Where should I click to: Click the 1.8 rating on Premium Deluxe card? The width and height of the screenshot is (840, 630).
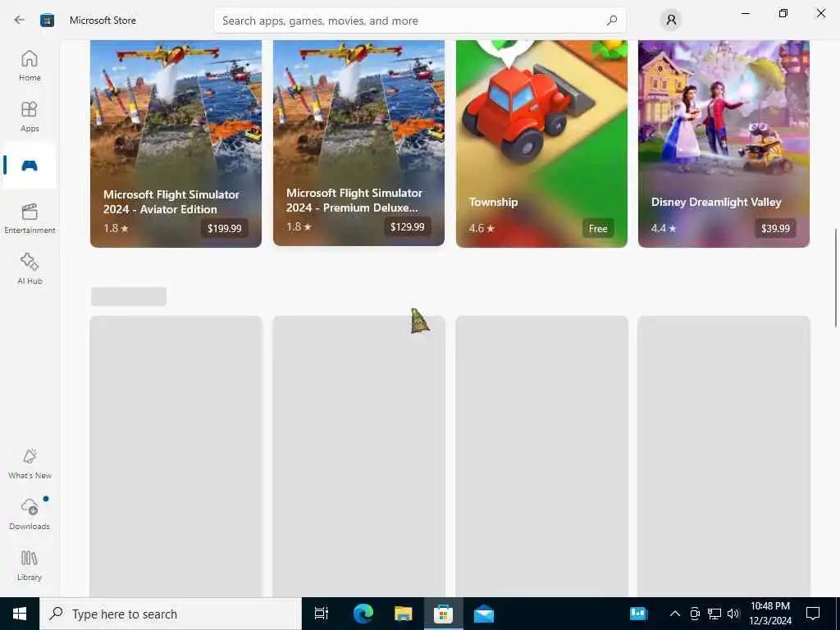[x=299, y=226]
